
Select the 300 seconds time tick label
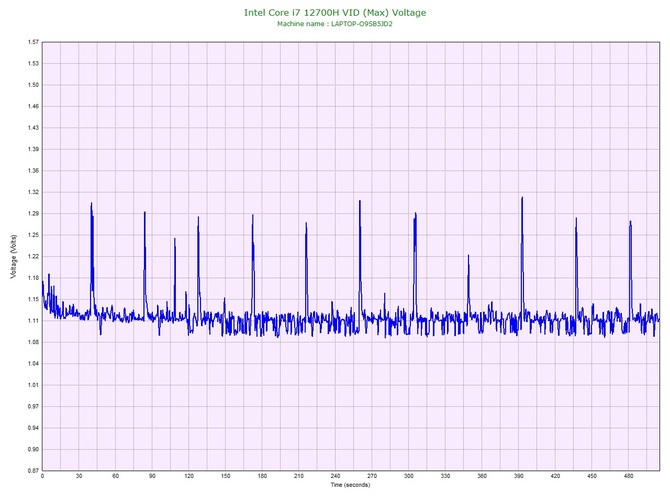click(408, 476)
